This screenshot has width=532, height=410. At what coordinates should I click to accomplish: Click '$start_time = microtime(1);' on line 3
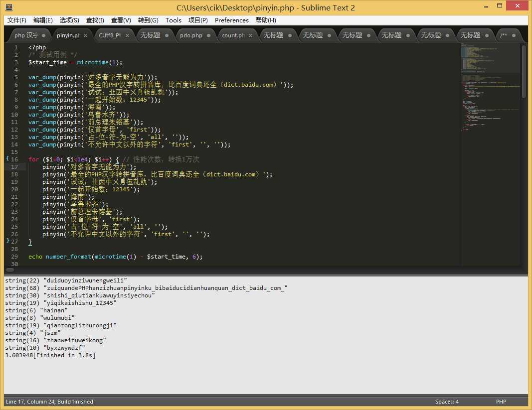pos(75,62)
